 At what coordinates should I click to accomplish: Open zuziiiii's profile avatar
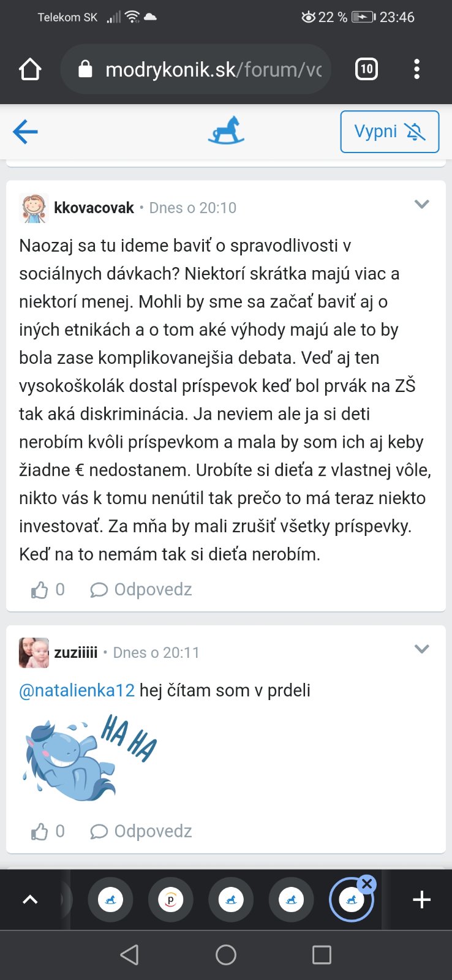[34, 652]
